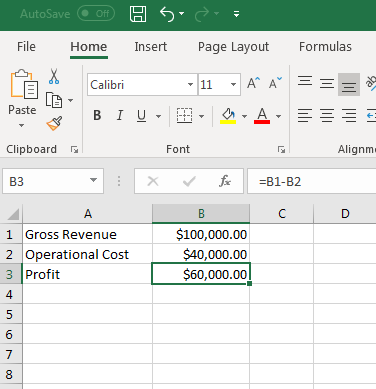Increase font size with large A

tap(253, 83)
